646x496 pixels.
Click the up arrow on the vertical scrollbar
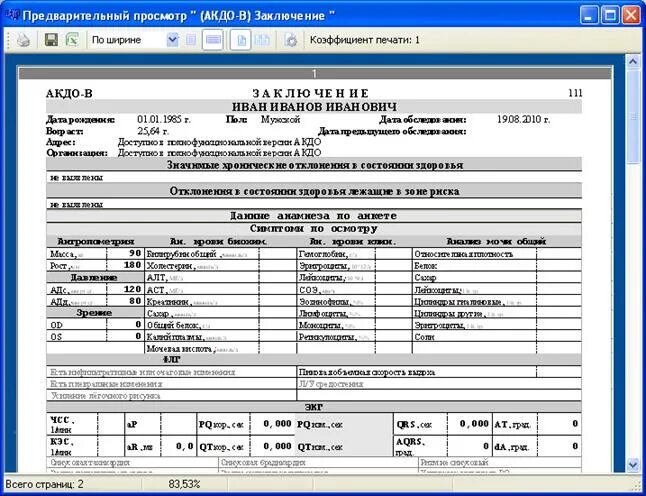point(633,62)
